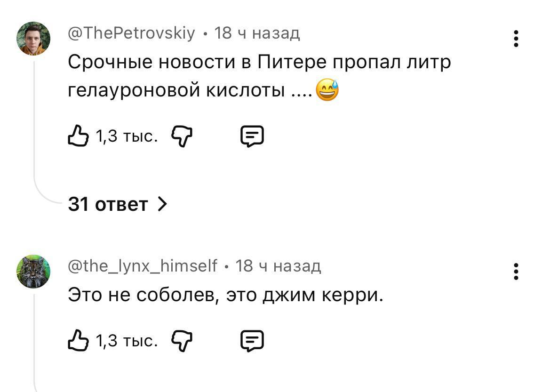Dislike the comment by @the_lynx_himself
The width and height of the screenshot is (550, 392).
tap(183, 340)
